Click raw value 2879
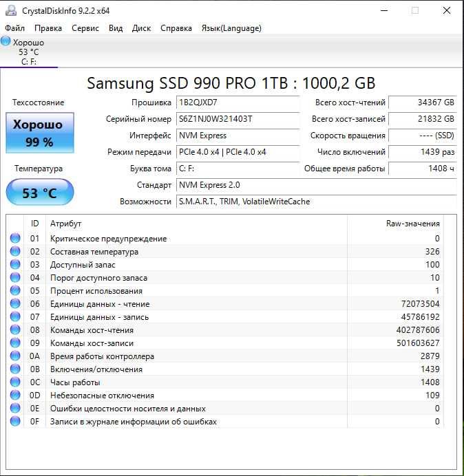This screenshot has width=464, height=476. [430, 356]
